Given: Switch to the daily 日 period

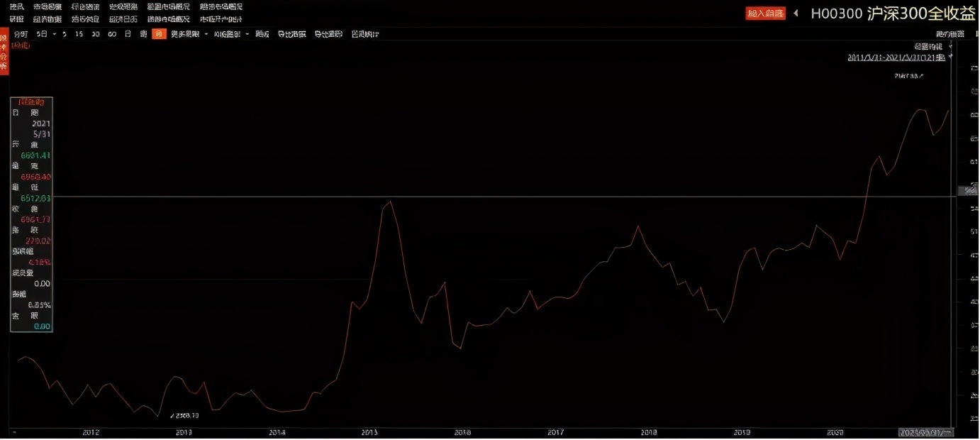Looking at the screenshot, I should coord(128,34).
